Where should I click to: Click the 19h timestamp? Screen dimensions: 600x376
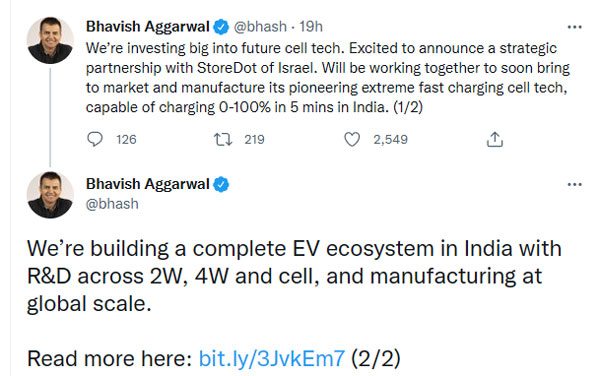coord(311,27)
